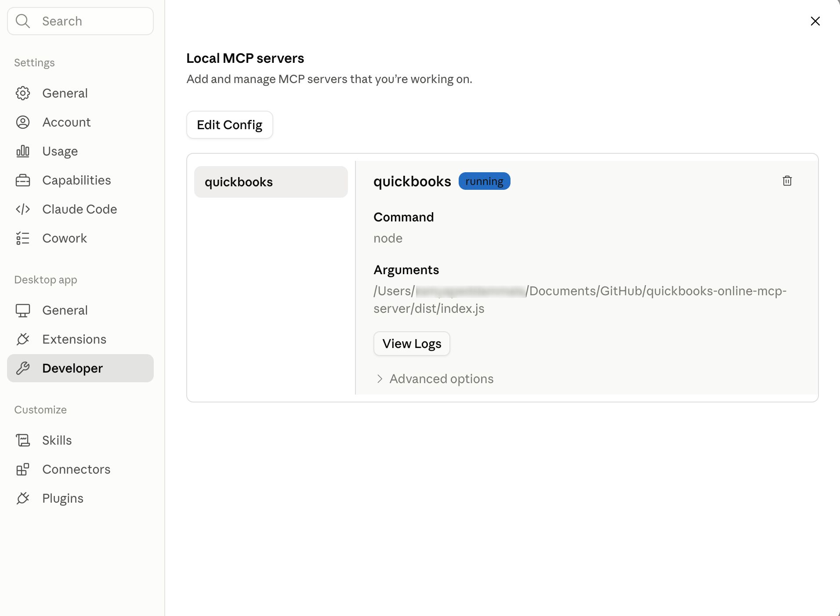
Task: Click the running status badge
Action: [x=484, y=181]
